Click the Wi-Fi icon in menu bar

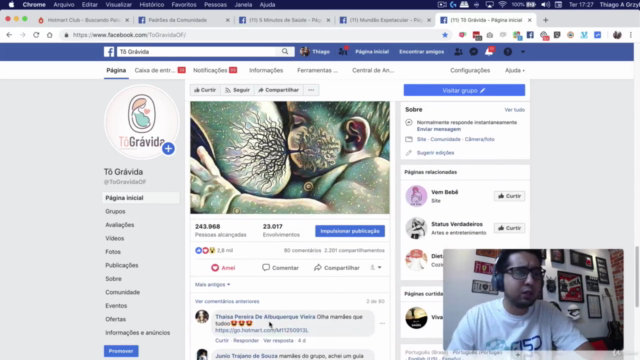pyautogui.click(x=502, y=4)
